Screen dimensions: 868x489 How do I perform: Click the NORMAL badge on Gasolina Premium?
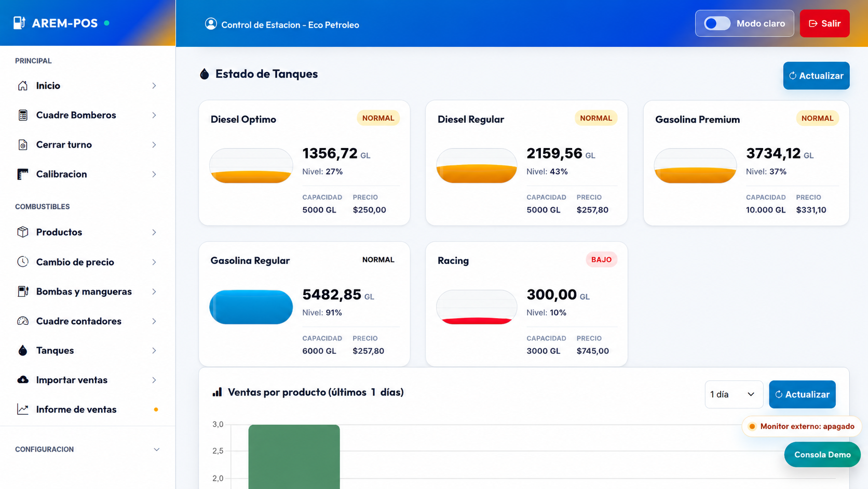pos(817,118)
